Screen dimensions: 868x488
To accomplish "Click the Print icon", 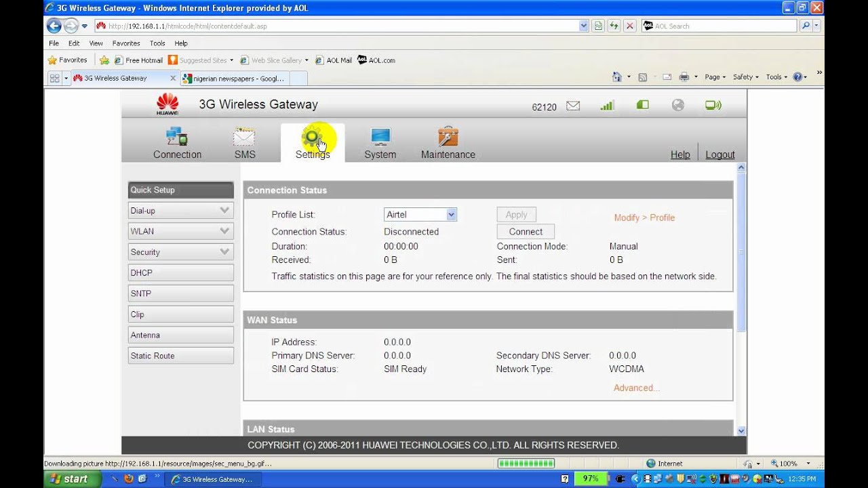I will coord(684,77).
